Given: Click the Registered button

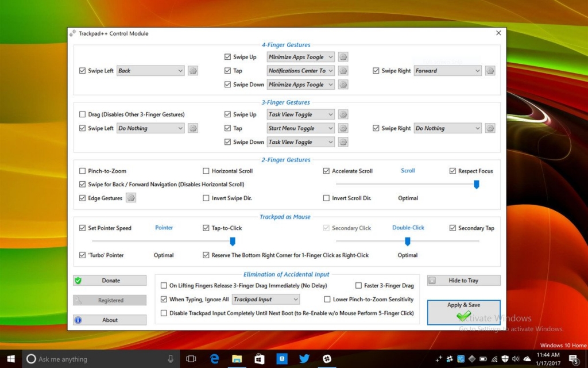Looking at the screenshot, I should pos(110,300).
